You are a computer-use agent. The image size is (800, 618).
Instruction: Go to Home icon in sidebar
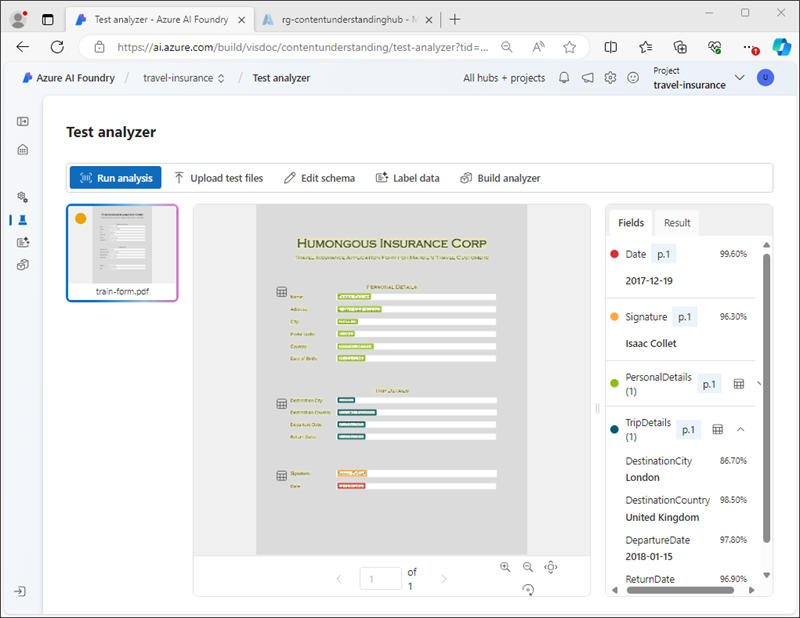pyautogui.click(x=22, y=150)
